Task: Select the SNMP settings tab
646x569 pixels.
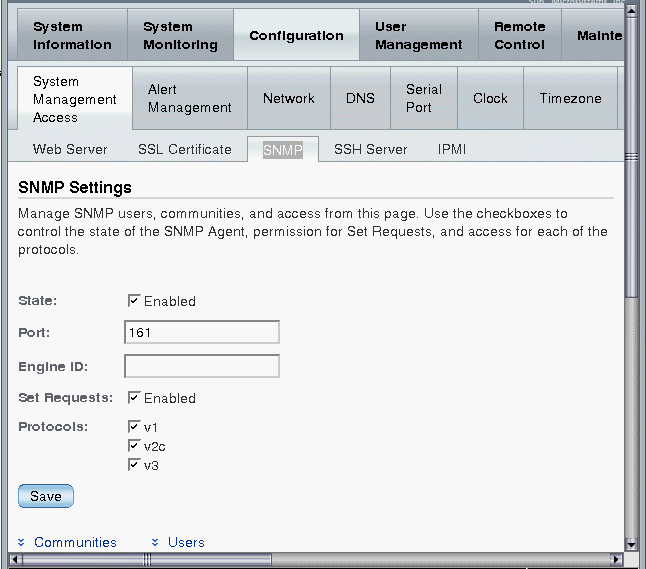Action: point(283,150)
